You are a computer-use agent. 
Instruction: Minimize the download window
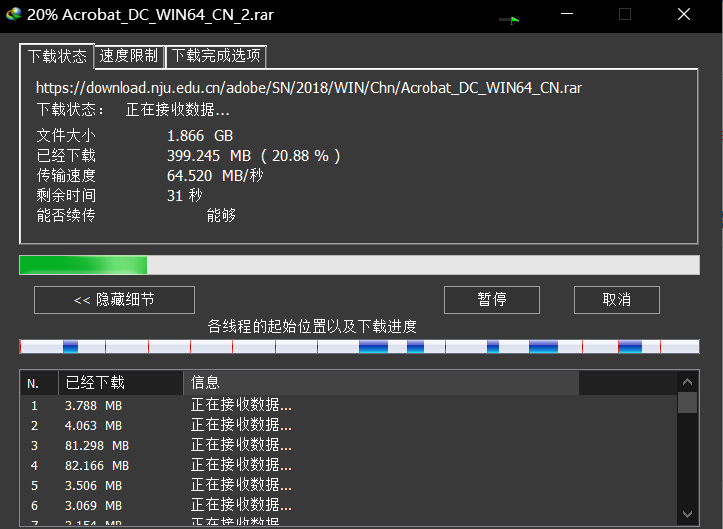coord(567,14)
